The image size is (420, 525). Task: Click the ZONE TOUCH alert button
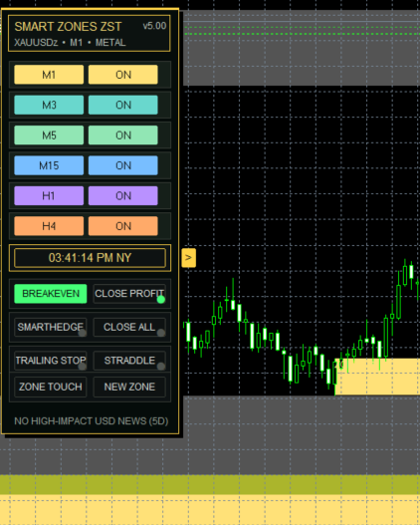pyautogui.click(x=51, y=387)
